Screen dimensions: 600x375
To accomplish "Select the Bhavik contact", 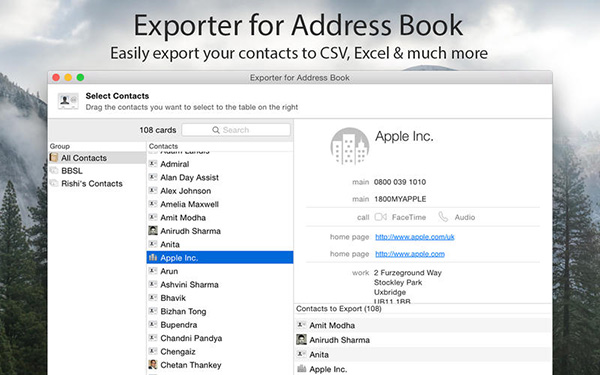I will tap(220, 298).
